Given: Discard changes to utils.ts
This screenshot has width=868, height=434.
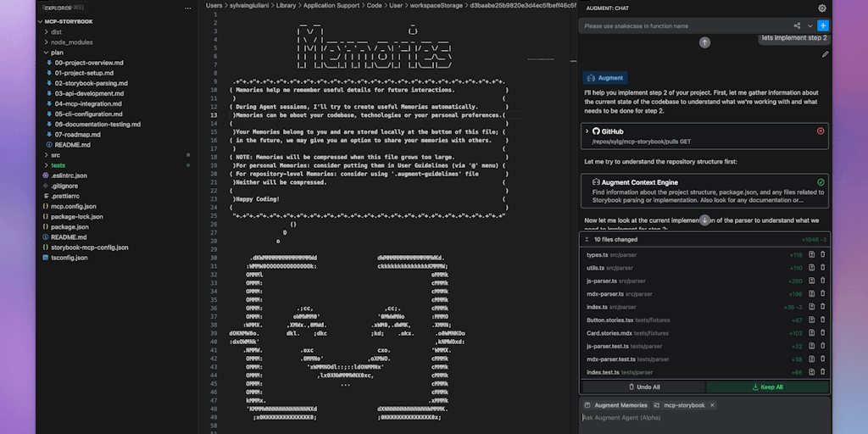Looking at the screenshot, I should [822, 268].
